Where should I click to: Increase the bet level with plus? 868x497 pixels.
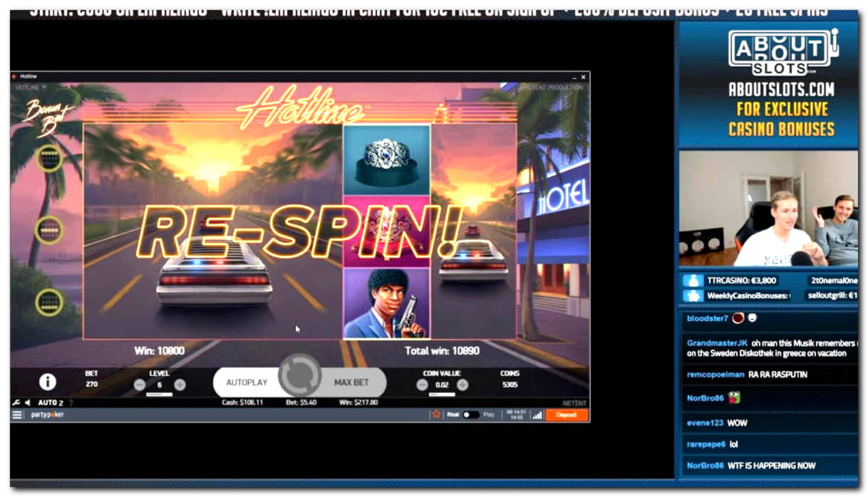click(x=180, y=384)
